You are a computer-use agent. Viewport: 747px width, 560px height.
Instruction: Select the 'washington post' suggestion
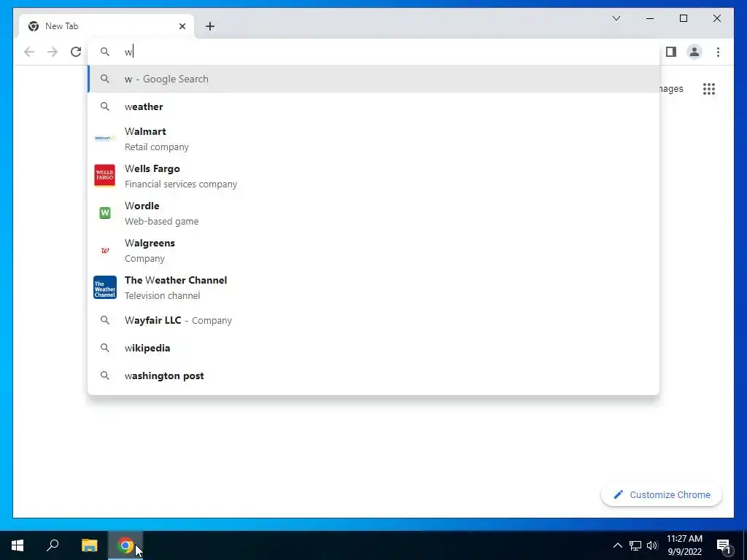pos(373,376)
